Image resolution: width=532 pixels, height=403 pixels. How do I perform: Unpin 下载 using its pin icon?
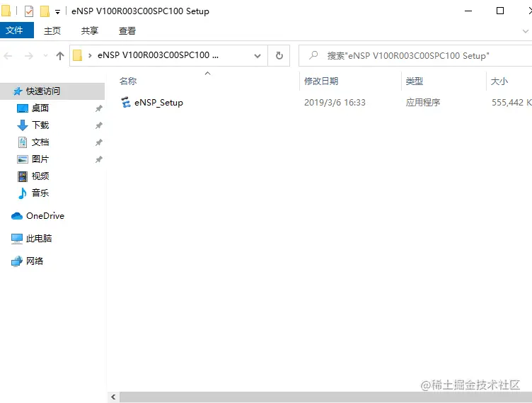(99, 125)
